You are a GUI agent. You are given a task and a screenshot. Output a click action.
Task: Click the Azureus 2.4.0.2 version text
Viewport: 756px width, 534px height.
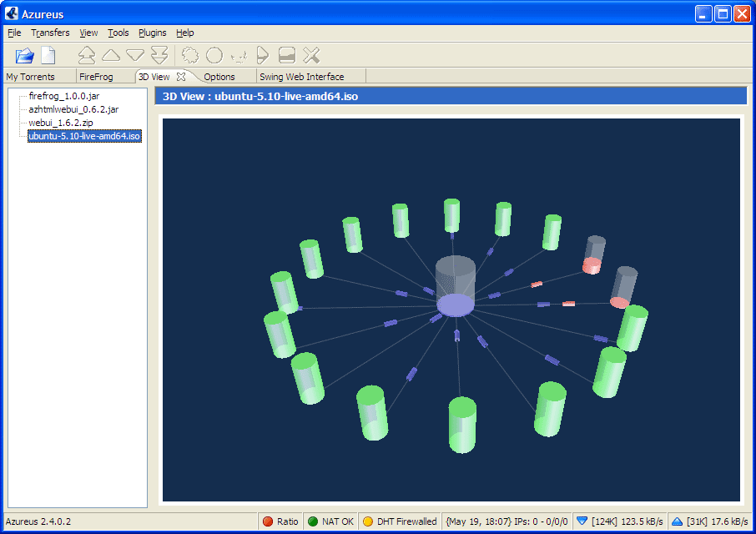coord(38,521)
